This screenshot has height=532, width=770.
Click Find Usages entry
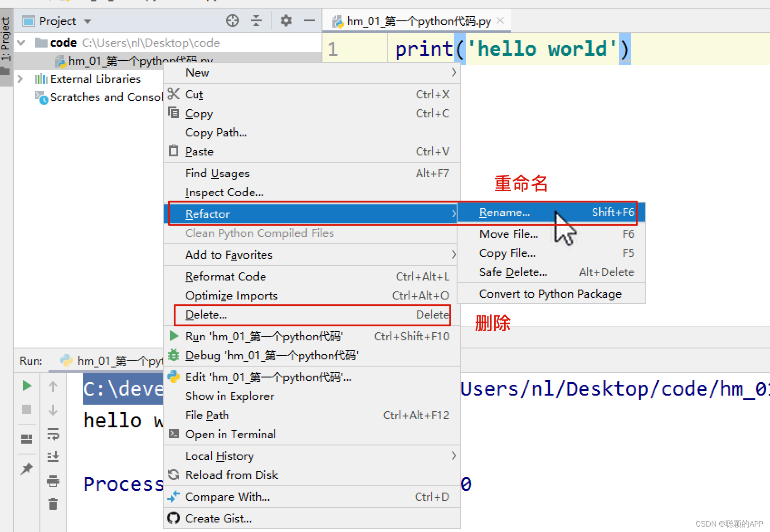click(312, 173)
